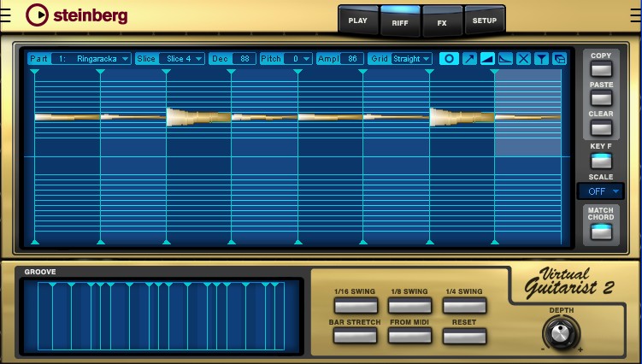Select the large seventh slice waveform
This screenshot has width=642, height=364.
pyautogui.click(x=462, y=117)
